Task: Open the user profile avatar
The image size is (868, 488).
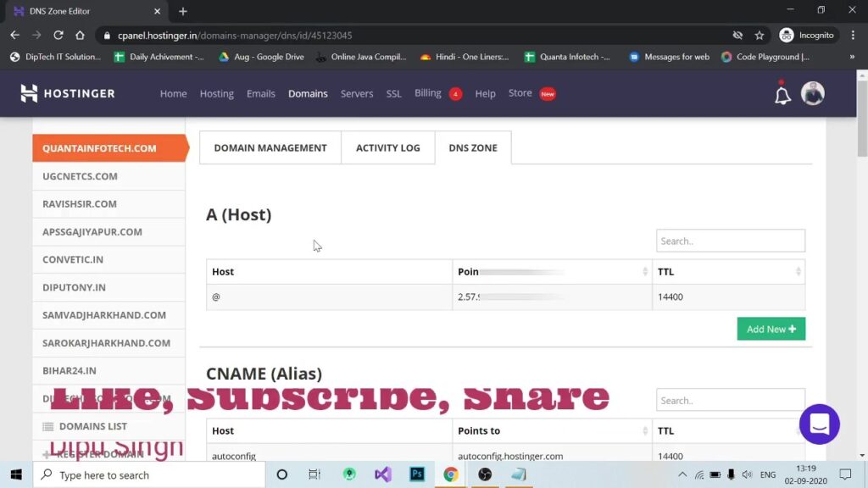Action: [x=813, y=93]
